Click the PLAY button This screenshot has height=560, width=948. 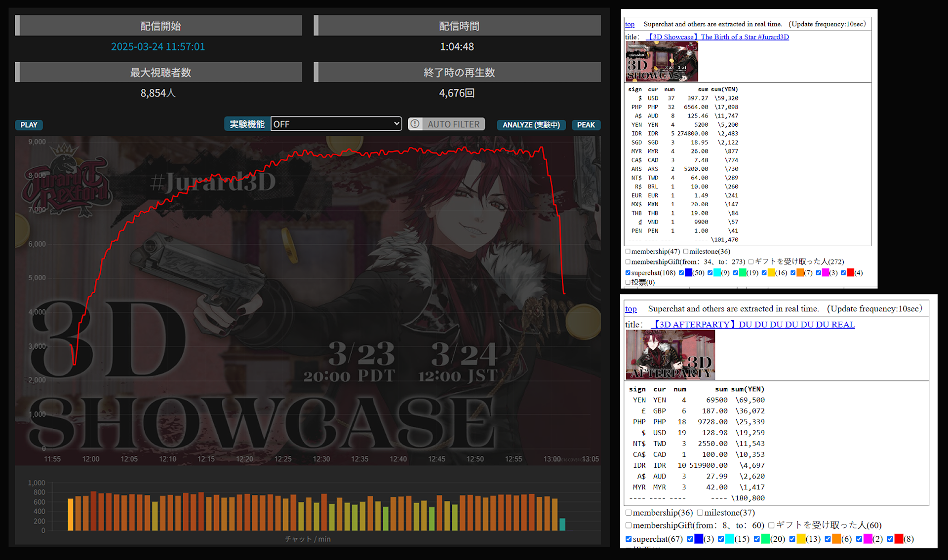coord(29,125)
